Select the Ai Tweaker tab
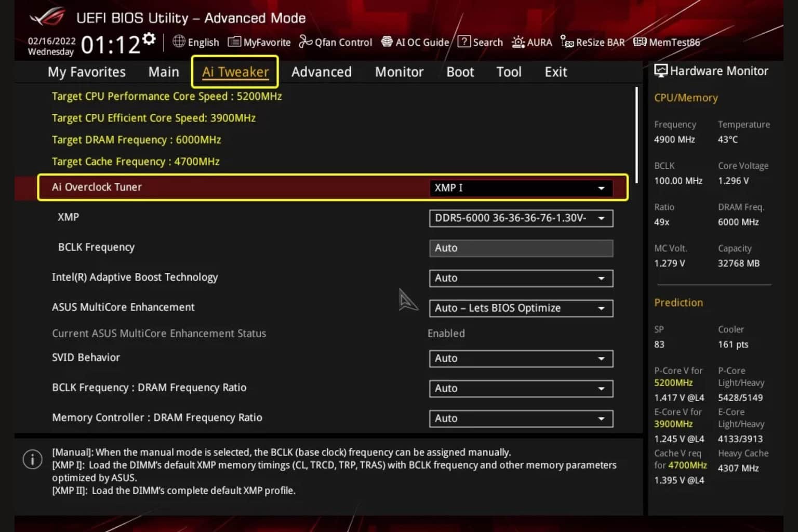The image size is (798, 532). tap(235, 72)
